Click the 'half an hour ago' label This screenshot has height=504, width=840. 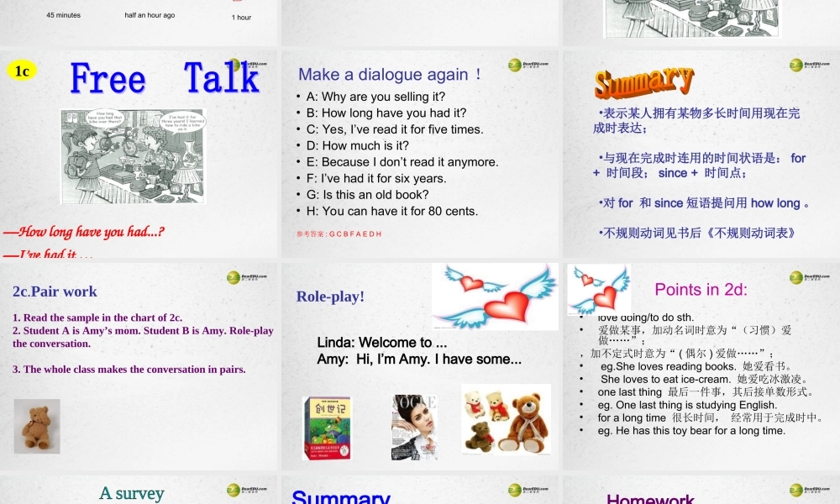(150, 15)
